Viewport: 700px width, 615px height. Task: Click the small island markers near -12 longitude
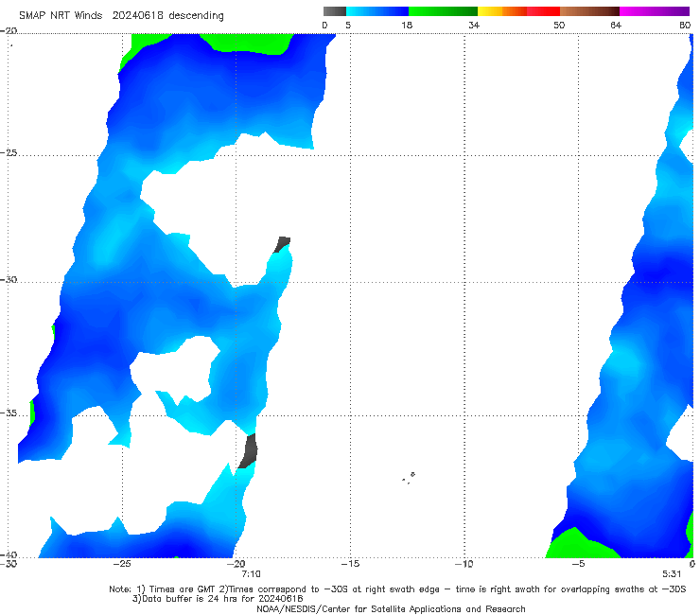[409, 478]
